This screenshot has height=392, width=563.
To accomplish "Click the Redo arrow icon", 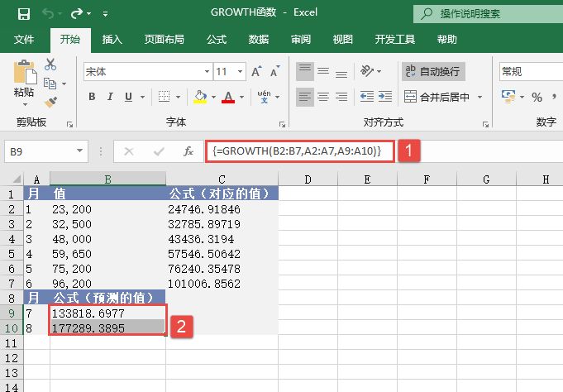I will point(77,14).
